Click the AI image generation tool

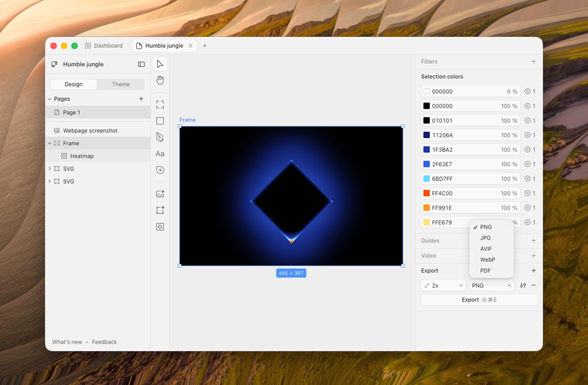pos(160,194)
